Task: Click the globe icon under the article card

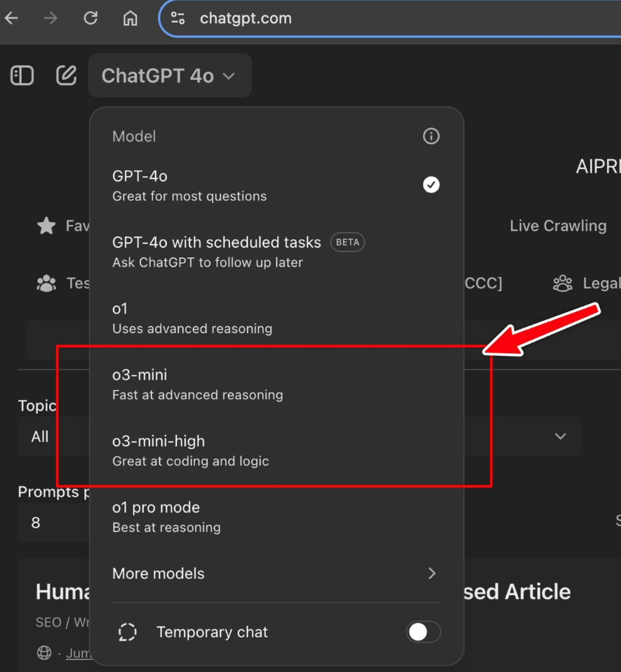Action: point(44,653)
